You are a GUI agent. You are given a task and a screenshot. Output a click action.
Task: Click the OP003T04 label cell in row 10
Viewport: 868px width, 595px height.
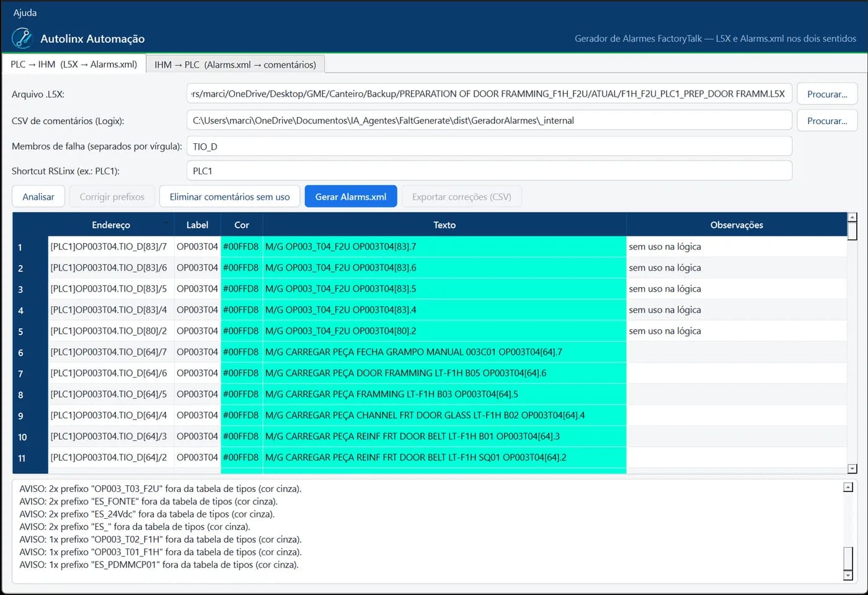pos(197,436)
